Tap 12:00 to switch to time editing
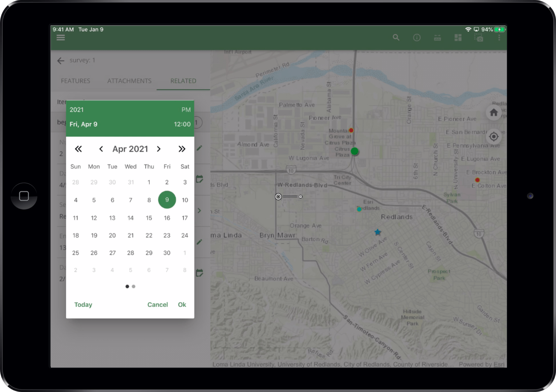The height and width of the screenshot is (392, 556). pyautogui.click(x=181, y=124)
